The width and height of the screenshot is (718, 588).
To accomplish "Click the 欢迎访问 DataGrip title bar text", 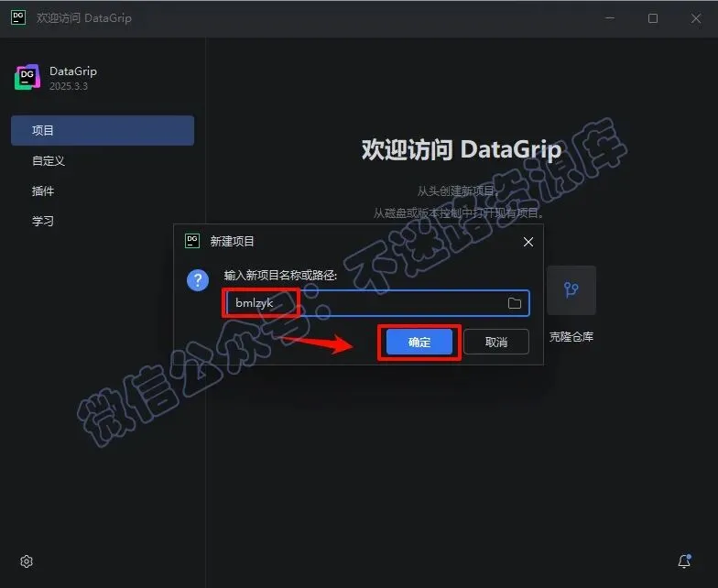I will coord(84,18).
